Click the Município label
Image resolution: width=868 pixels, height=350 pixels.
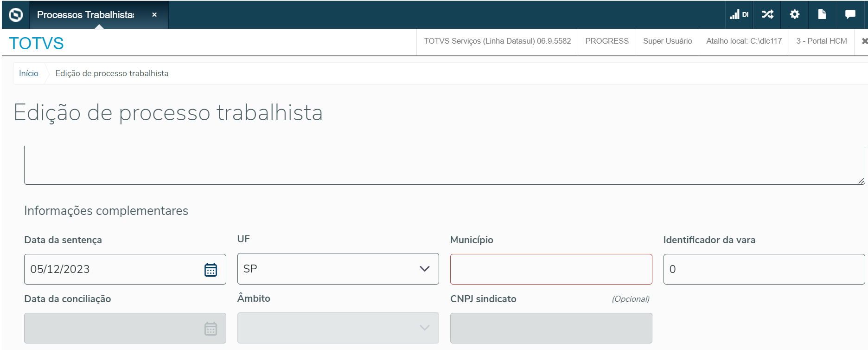(x=472, y=240)
